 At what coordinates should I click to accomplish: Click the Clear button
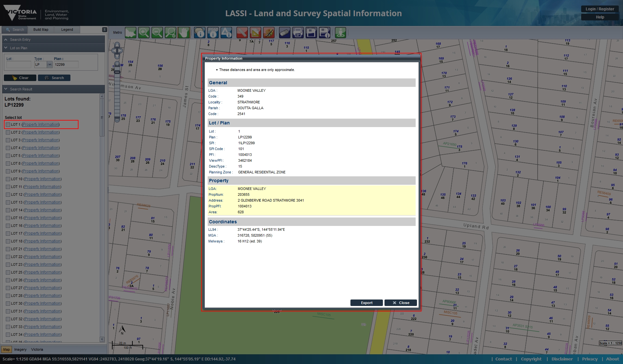coord(20,78)
